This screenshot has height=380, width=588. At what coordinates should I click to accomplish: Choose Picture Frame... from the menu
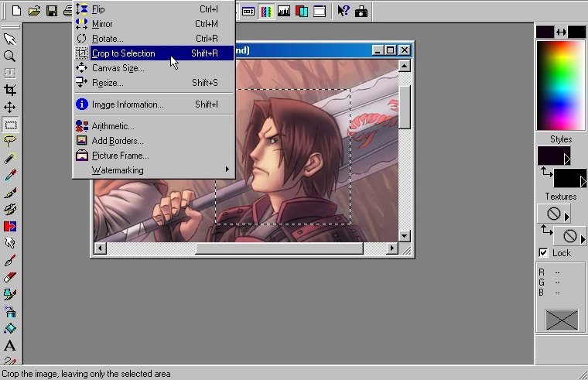tap(154, 156)
